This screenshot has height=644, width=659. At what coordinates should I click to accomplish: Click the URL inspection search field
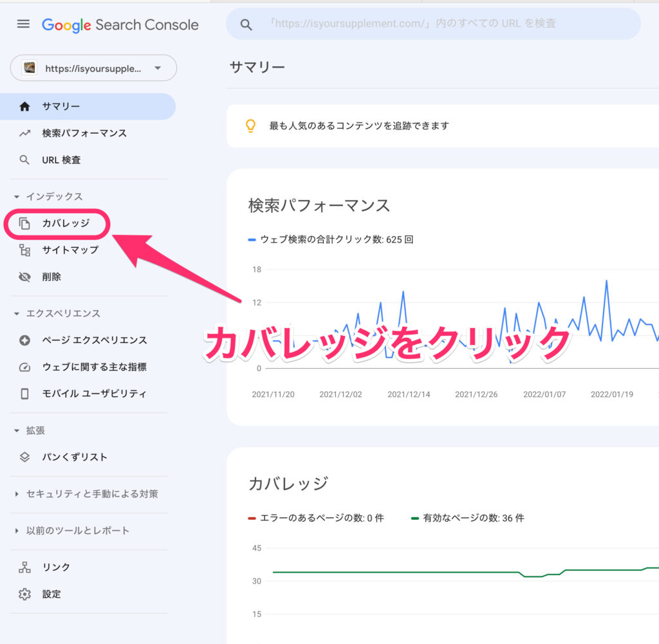tap(433, 24)
